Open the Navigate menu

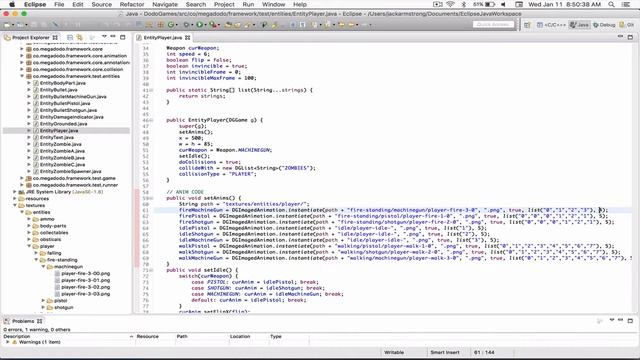coord(164,4)
